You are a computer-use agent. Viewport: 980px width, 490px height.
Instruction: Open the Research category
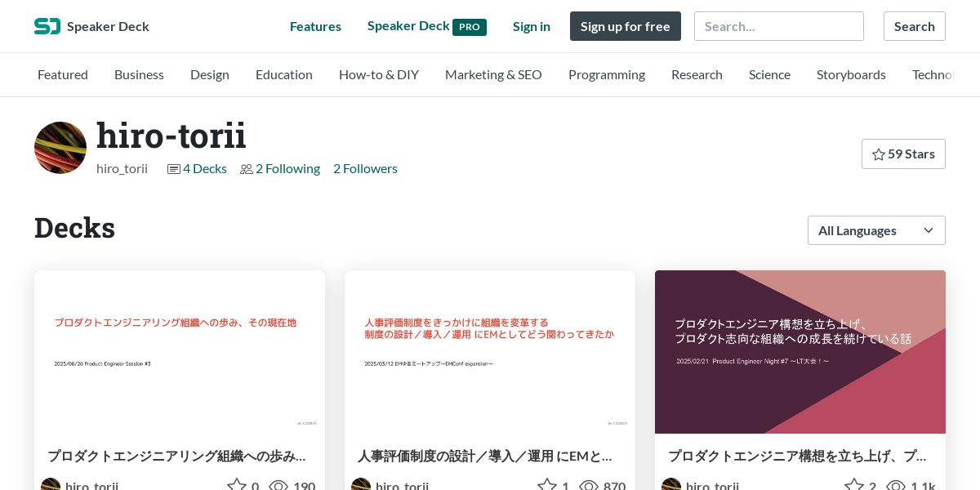(x=697, y=74)
